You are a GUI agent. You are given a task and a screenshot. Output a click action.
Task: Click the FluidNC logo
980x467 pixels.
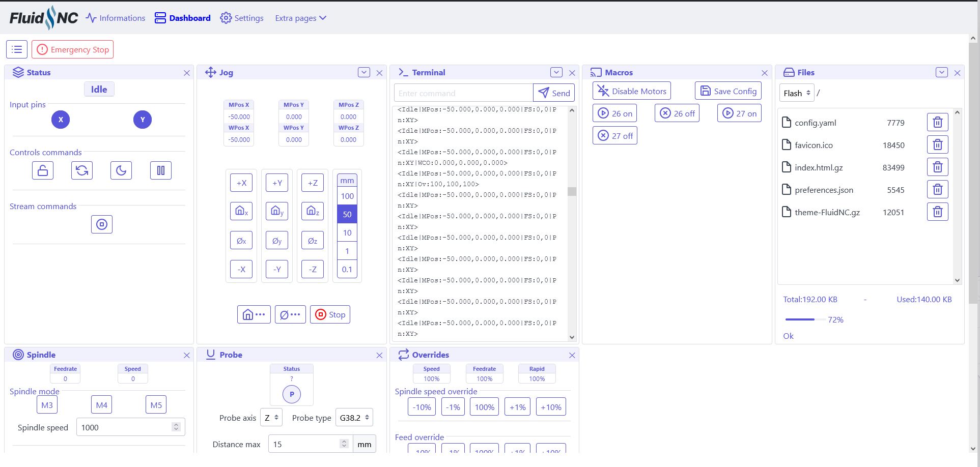[44, 18]
